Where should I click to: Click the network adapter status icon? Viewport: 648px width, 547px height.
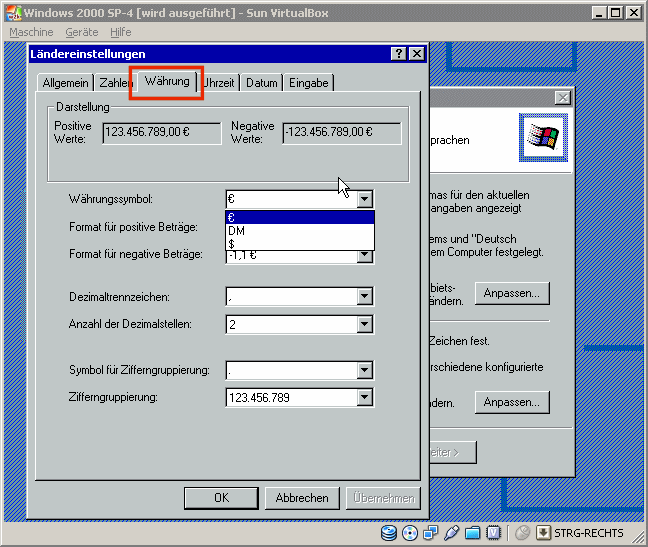coord(431,533)
